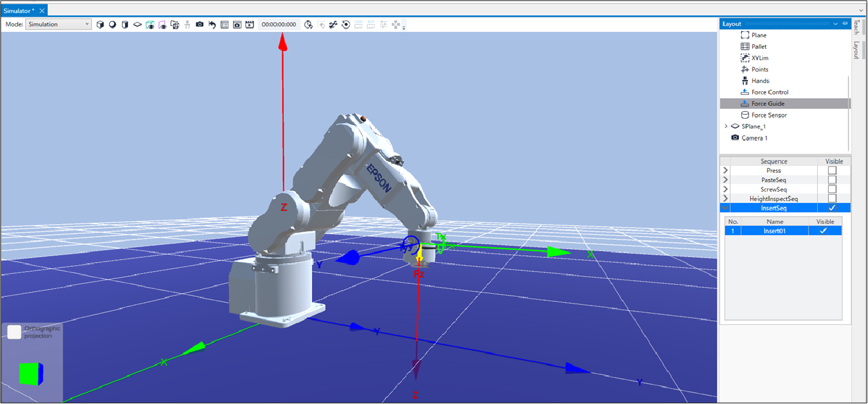868x404 pixels.
Task: Select Force Sensor in Layout tree
Action: [769, 115]
